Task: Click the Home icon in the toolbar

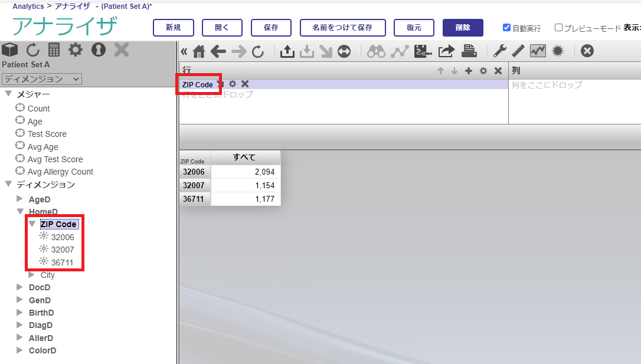Action: tap(199, 52)
